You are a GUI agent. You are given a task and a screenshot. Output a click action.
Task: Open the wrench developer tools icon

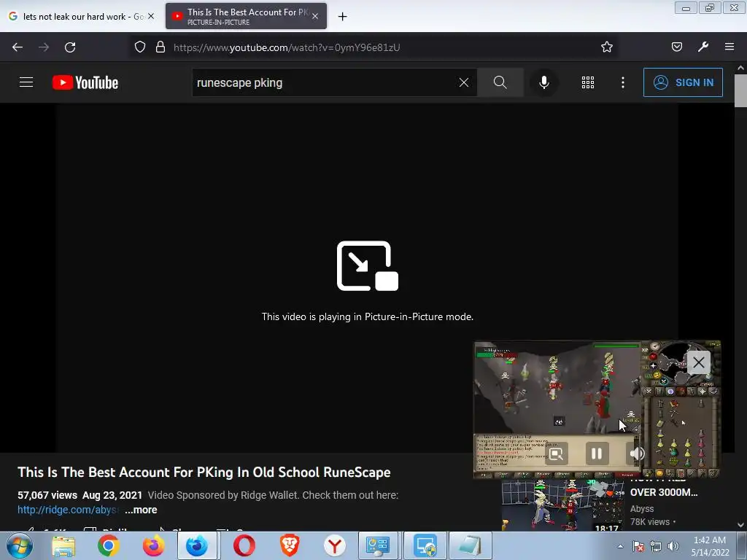[703, 47]
